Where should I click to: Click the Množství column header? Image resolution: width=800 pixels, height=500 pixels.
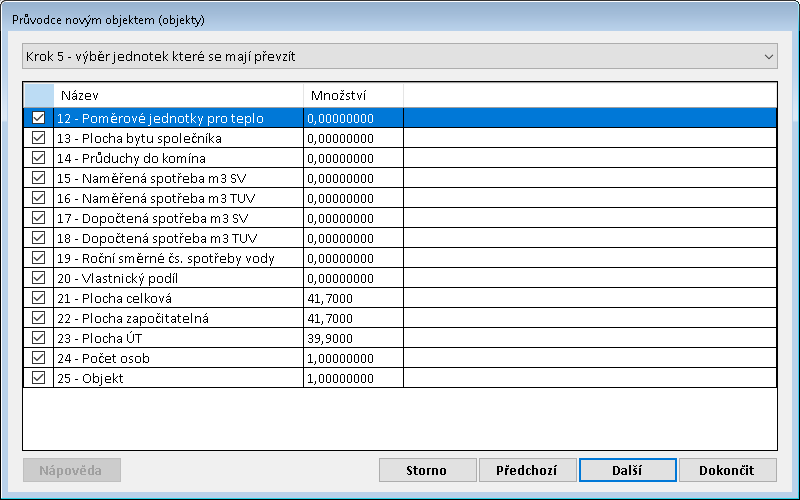pyautogui.click(x=353, y=95)
